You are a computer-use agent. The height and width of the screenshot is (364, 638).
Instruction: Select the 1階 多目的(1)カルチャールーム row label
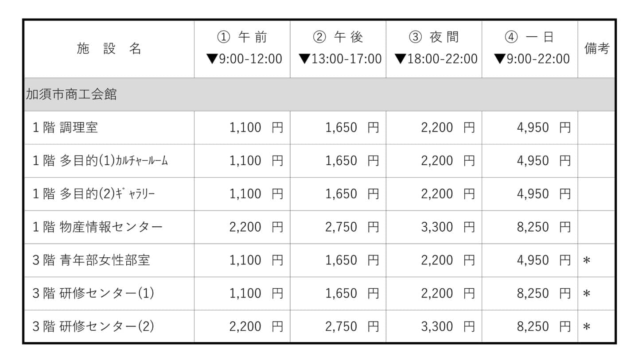(x=100, y=161)
